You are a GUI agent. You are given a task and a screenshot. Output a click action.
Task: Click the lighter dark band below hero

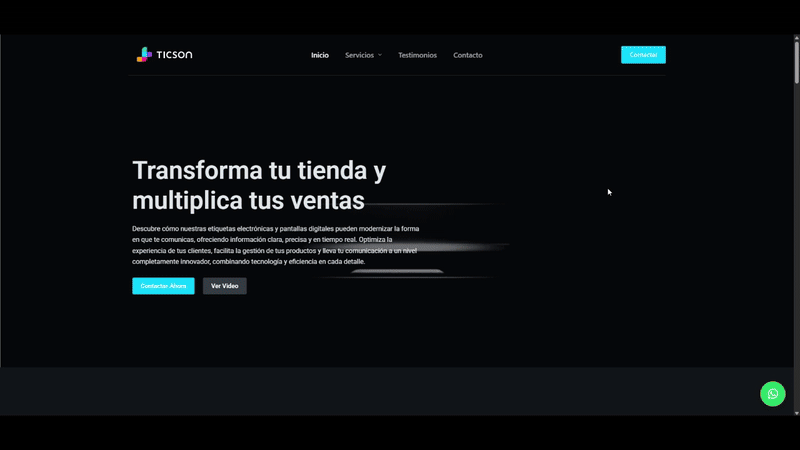[400, 391]
